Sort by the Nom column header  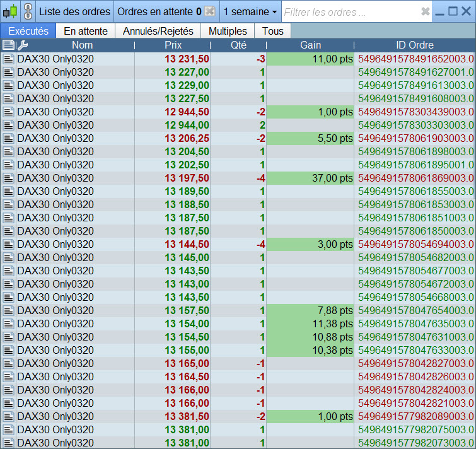coord(82,45)
